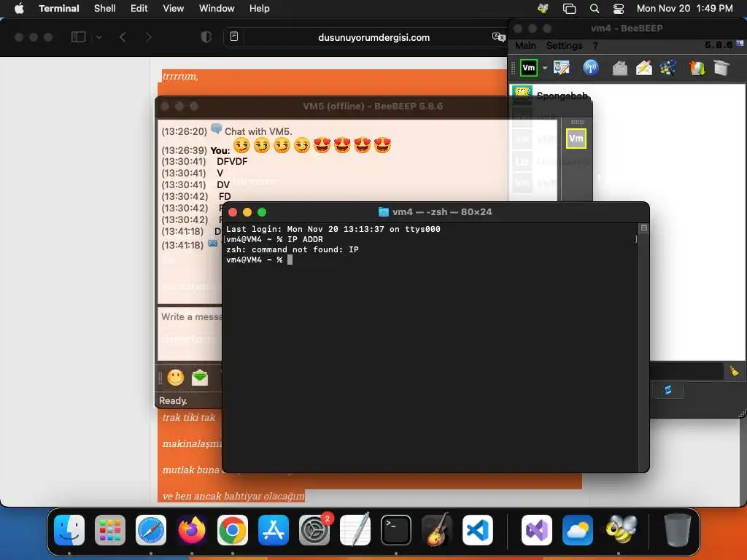Viewport: 747px width, 560px height.
Task: Open Launchpad from the Dock
Action: (x=110, y=530)
